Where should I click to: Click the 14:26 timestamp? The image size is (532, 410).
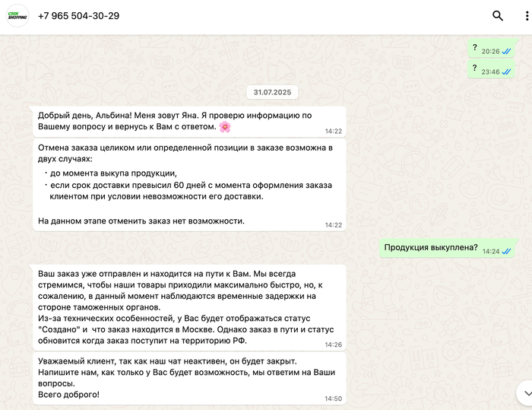[x=333, y=345]
